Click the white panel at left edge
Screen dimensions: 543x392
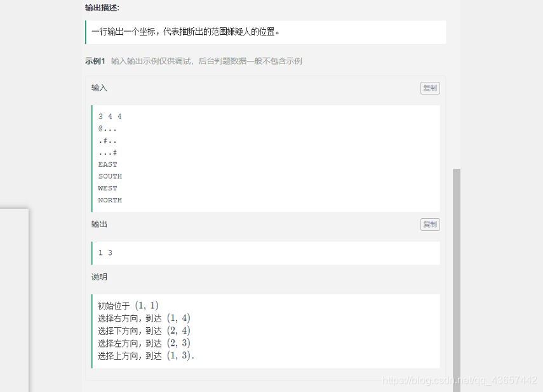[x=13, y=298]
